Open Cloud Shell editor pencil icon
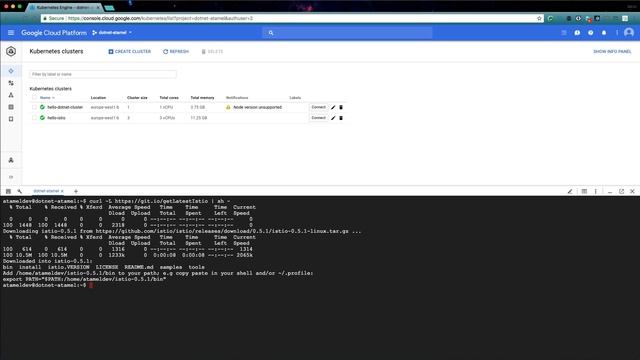The image size is (640, 360). pos(570,191)
